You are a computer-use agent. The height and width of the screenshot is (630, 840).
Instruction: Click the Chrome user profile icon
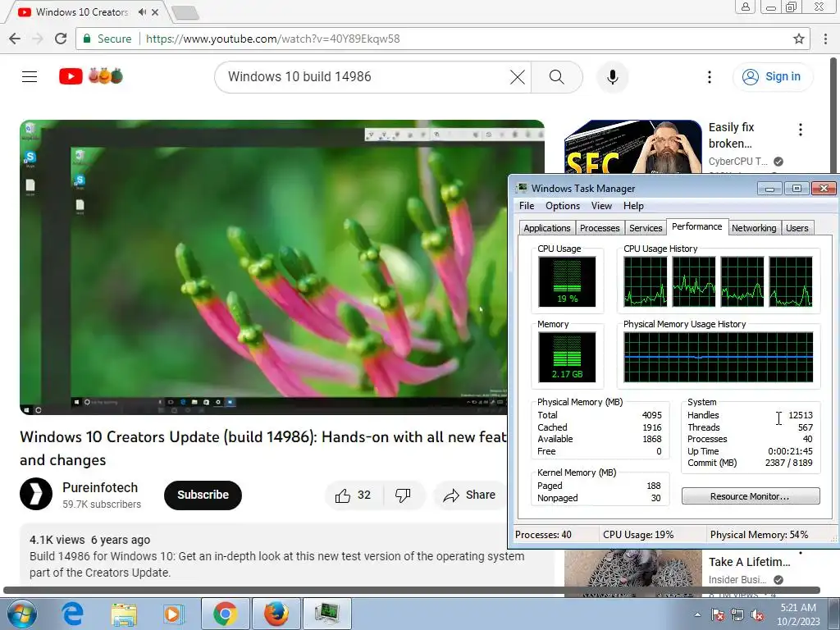pyautogui.click(x=745, y=7)
